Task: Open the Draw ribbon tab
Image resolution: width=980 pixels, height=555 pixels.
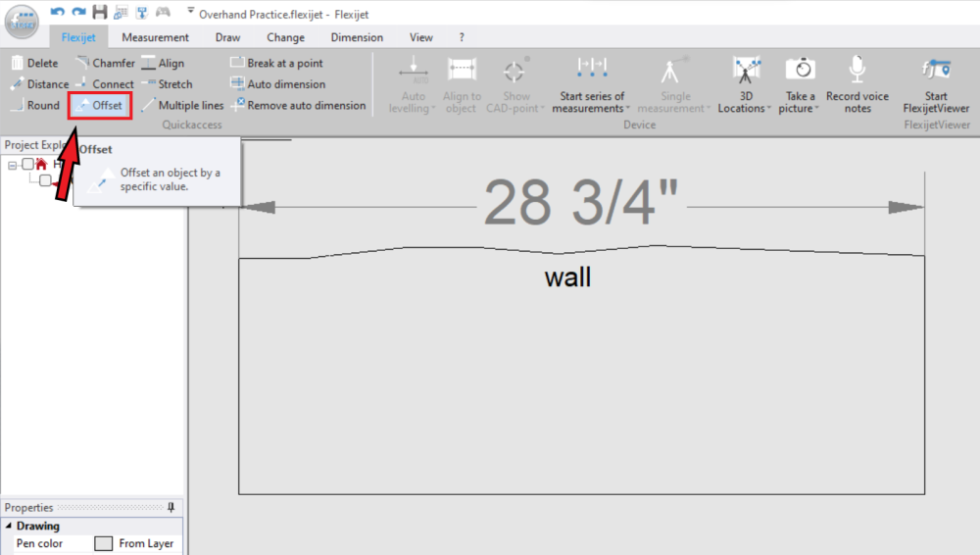Action: 227,37
